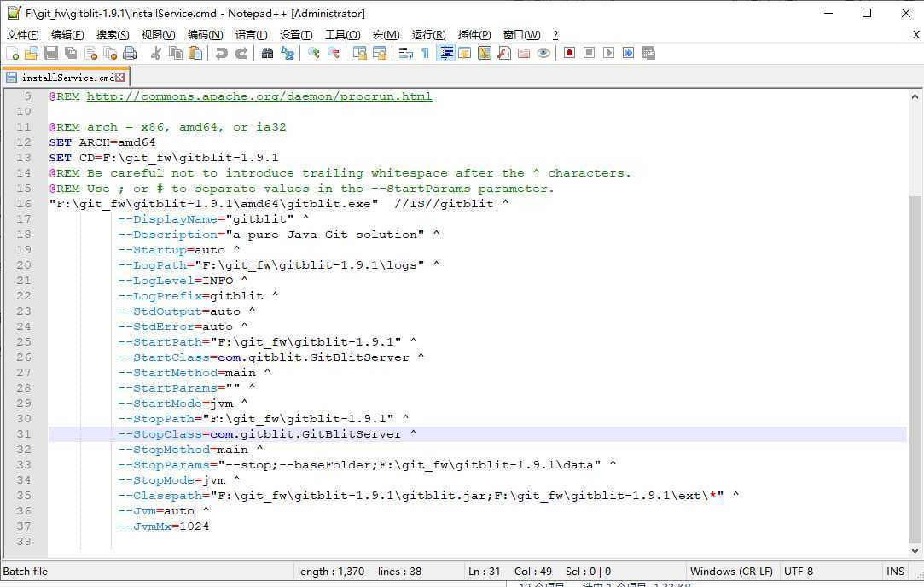Open the 设置(T) menu
Viewport: 924px width, 587px height.
pos(296,35)
